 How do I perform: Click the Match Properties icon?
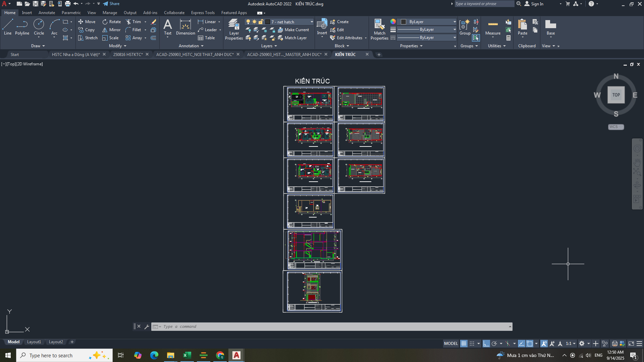click(379, 29)
